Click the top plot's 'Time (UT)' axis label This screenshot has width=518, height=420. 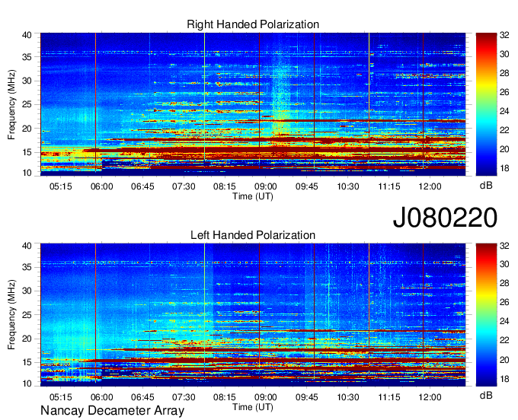tap(253, 196)
